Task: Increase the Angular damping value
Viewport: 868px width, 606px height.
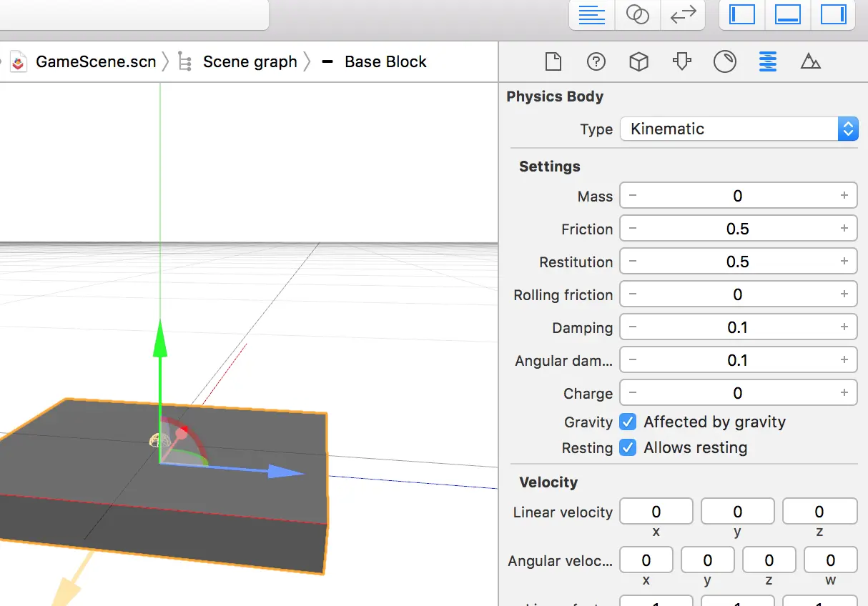Action: (x=844, y=359)
